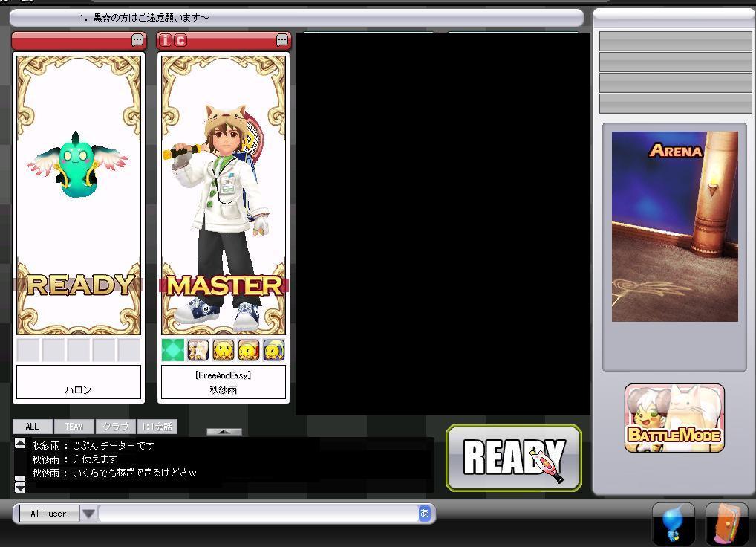The image size is (756, 547).
Task: Click the orange door exit icon
Action: (726, 525)
